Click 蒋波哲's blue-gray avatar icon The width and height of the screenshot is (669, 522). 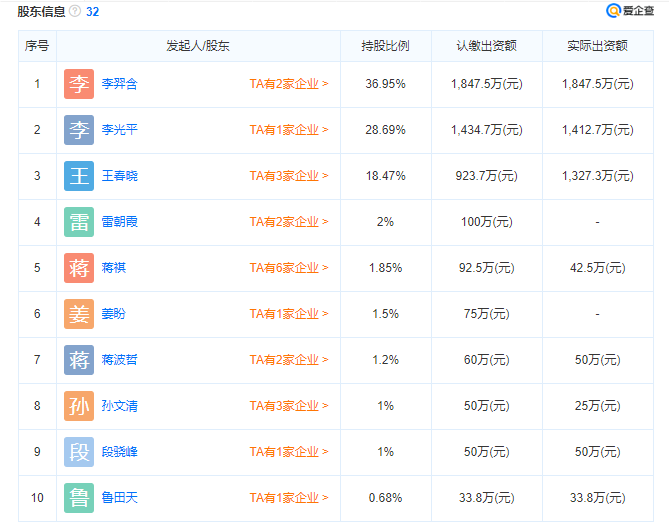coord(79,360)
